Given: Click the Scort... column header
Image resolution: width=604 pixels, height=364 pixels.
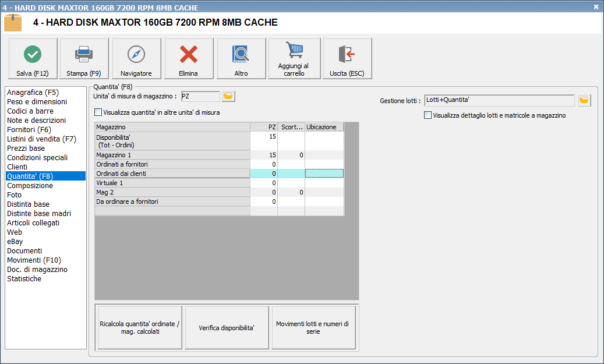Looking at the screenshot, I should coord(291,127).
